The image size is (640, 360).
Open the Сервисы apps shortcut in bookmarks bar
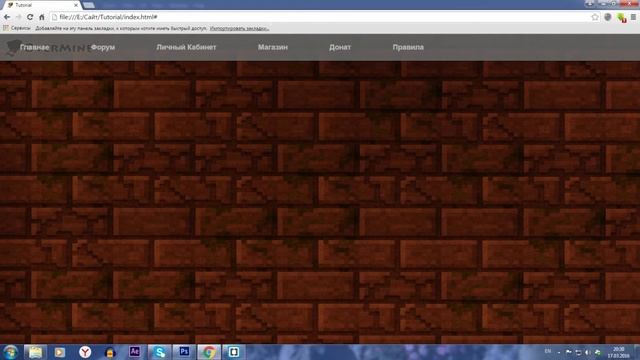point(17,28)
